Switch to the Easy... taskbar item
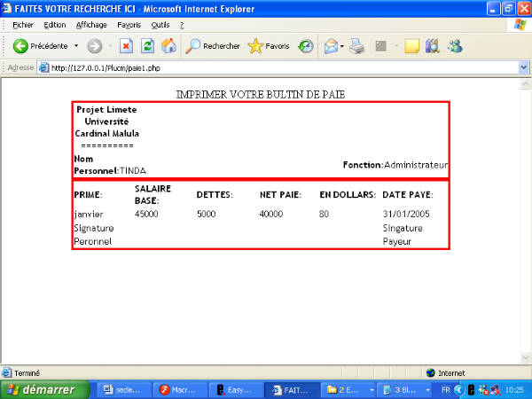Viewport: 532px width, 399px height. pos(236,390)
